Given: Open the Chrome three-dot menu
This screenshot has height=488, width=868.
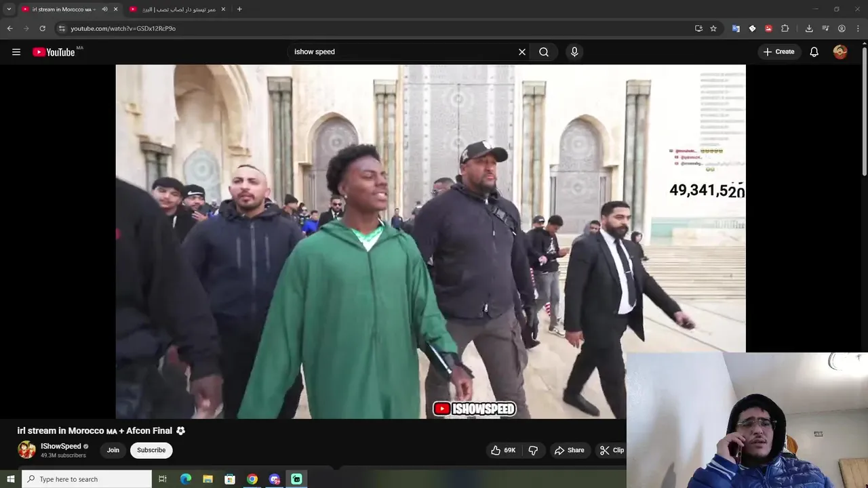Looking at the screenshot, I should coord(859,28).
